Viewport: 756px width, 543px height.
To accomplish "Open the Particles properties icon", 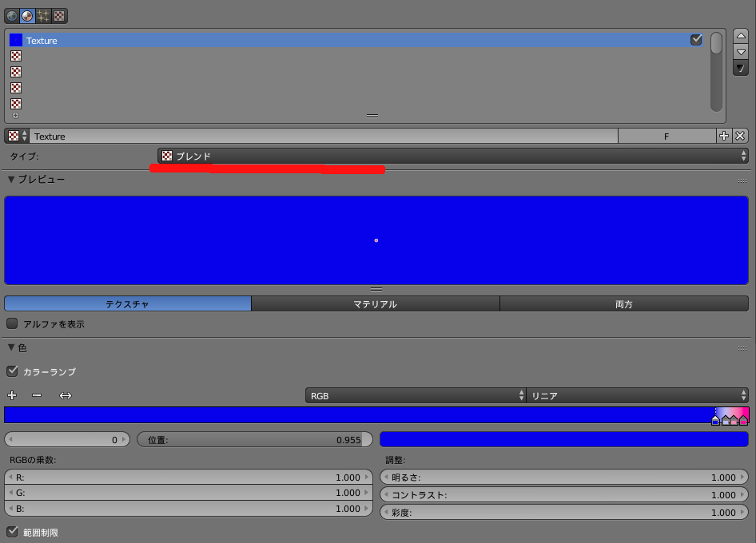I will pyautogui.click(x=43, y=15).
